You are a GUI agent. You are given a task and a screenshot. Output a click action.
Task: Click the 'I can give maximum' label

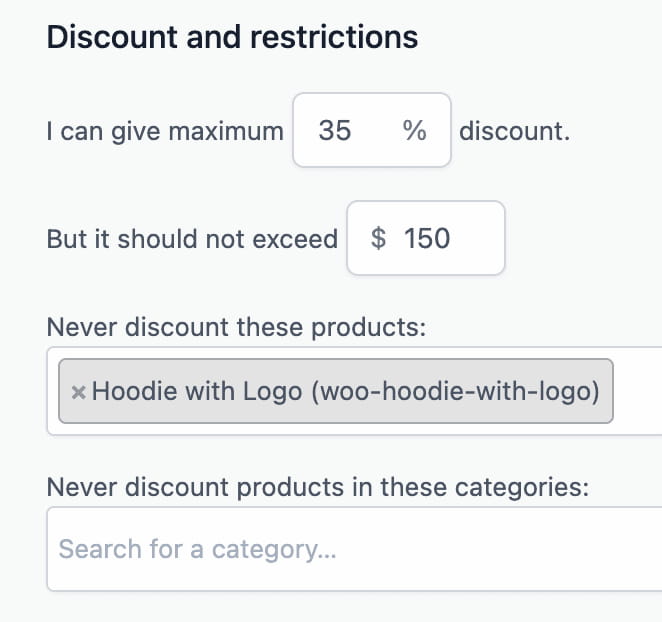(x=165, y=131)
